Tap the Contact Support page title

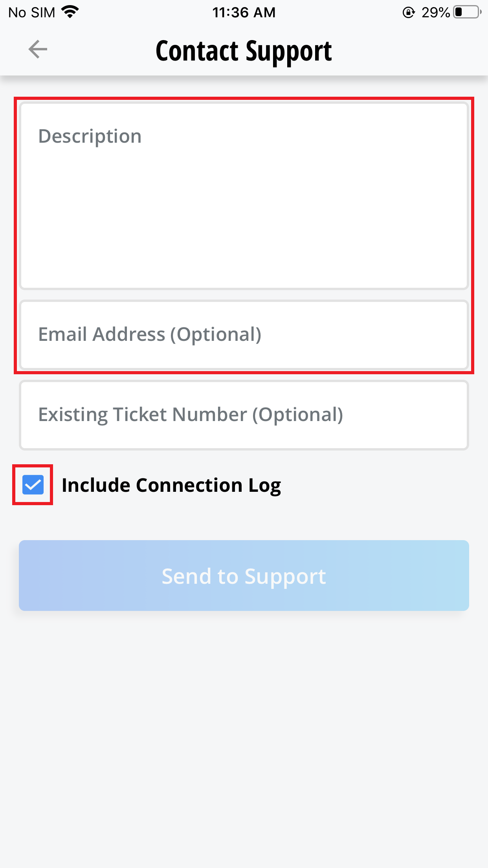(x=244, y=51)
